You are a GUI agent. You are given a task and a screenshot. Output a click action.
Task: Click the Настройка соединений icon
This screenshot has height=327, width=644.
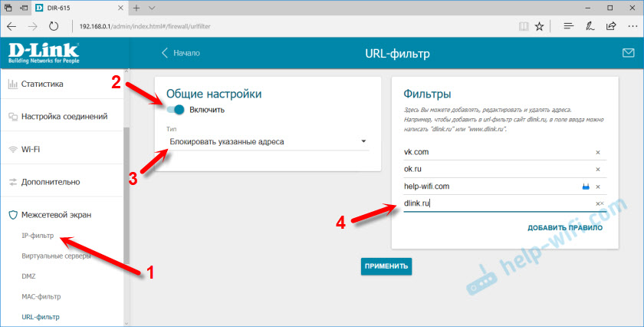[13, 117]
